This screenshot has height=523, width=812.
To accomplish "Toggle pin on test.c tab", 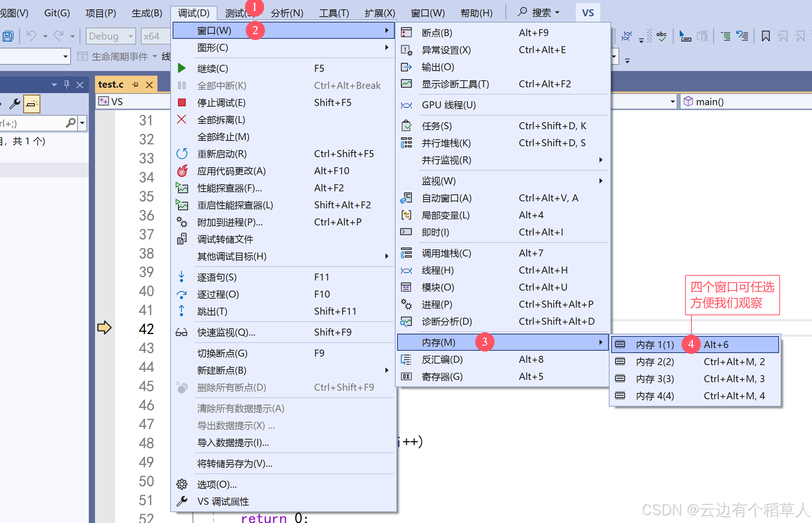I will coord(135,84).
